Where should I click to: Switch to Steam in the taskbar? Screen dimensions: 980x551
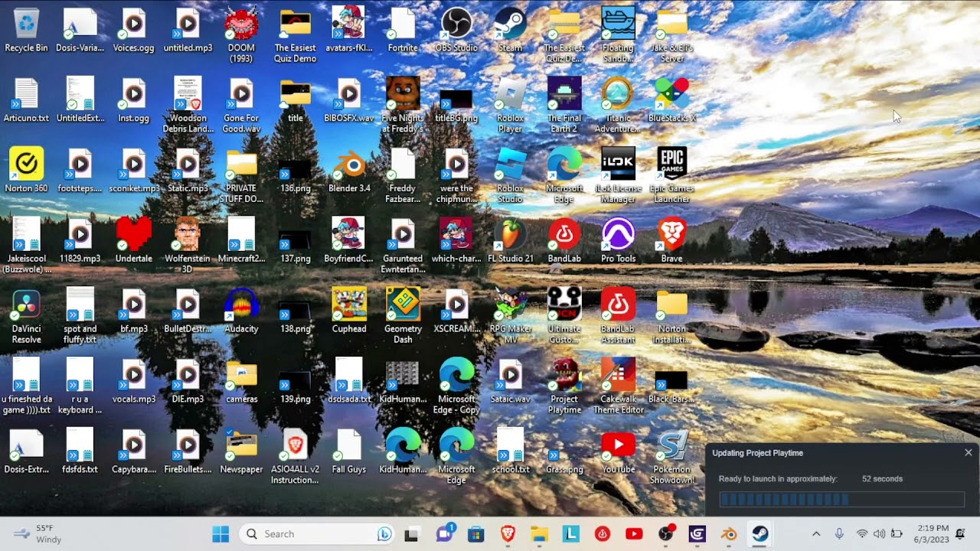(759, 534)
